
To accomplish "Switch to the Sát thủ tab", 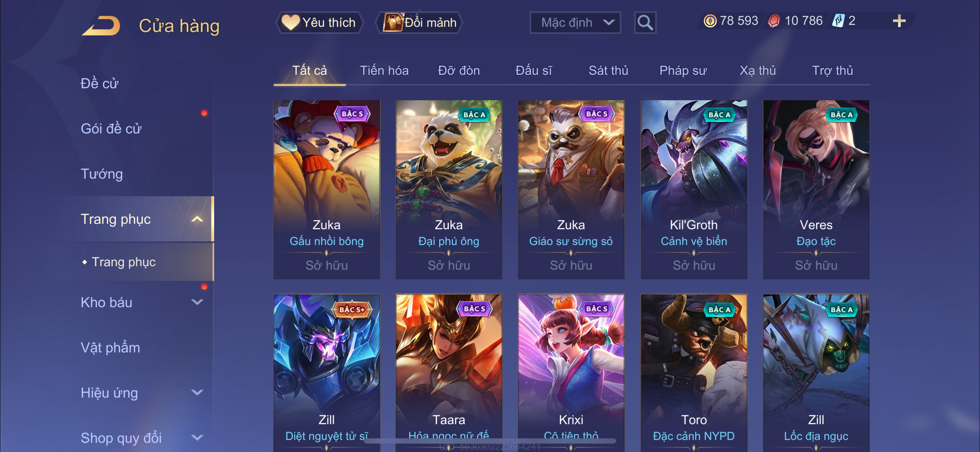I will [608, 70].
